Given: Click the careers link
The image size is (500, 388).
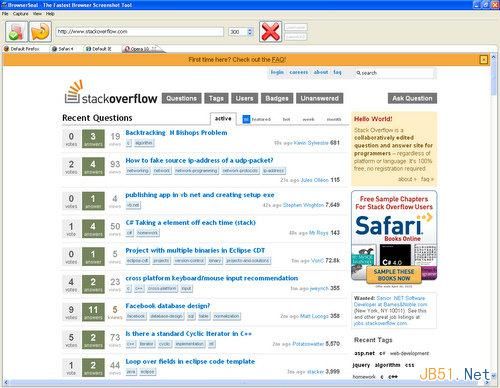Looking at the screenshot, I should (298, 72).
